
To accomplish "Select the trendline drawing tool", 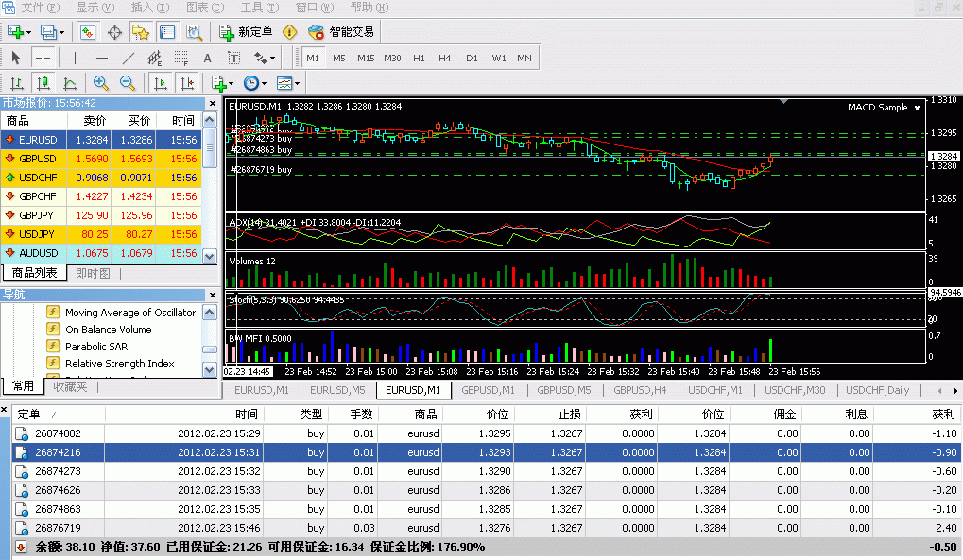I will pos(128,58).
